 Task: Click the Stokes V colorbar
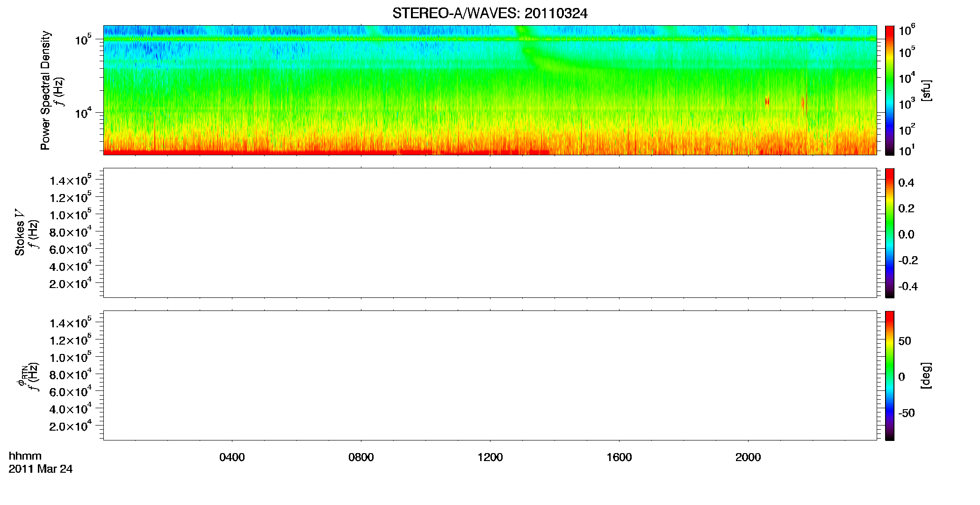tap(890, 233)
